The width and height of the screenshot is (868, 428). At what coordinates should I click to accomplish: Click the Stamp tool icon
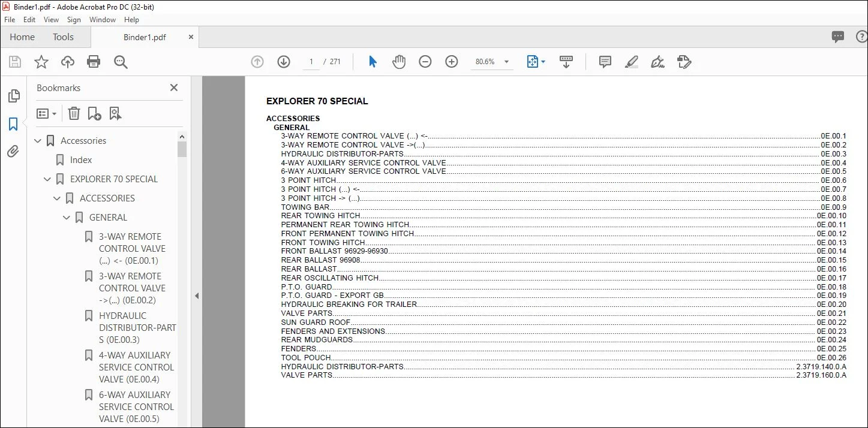684,62
